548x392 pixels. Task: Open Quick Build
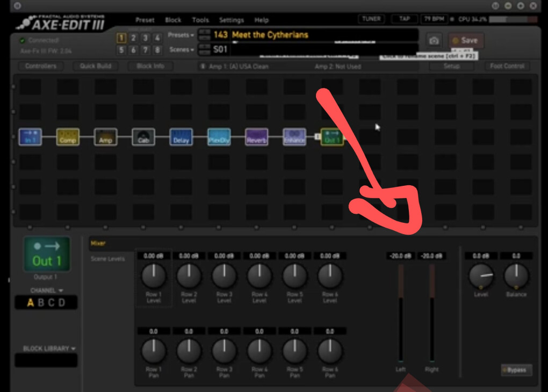point(96,66)
